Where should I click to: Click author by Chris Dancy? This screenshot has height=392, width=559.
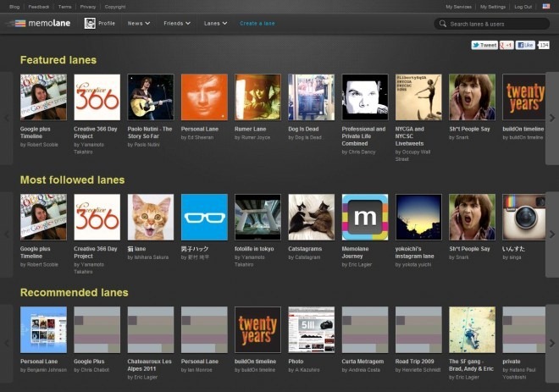[x=358, y=152]
